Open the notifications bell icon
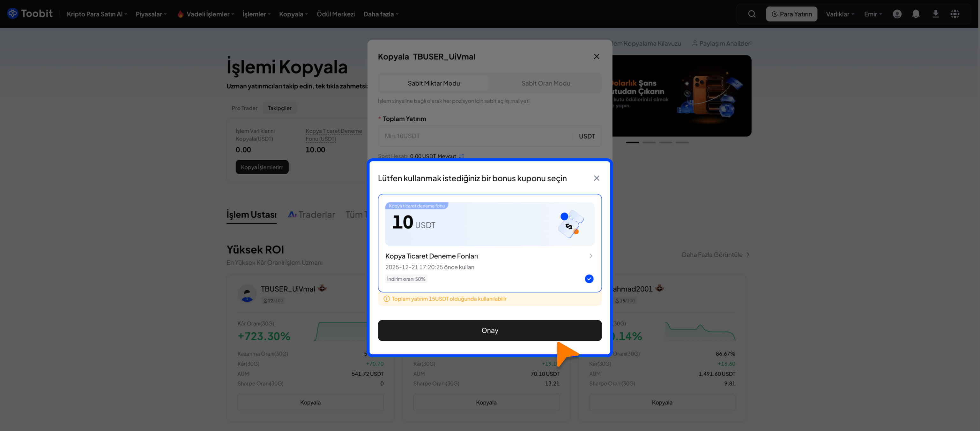Screen dimensions: 980x431 (x=916, y=14)
